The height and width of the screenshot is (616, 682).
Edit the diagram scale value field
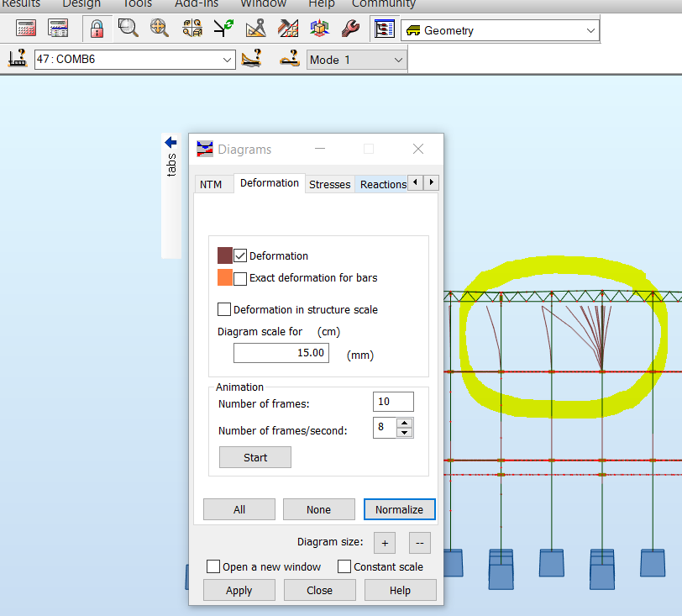point(281,352)
